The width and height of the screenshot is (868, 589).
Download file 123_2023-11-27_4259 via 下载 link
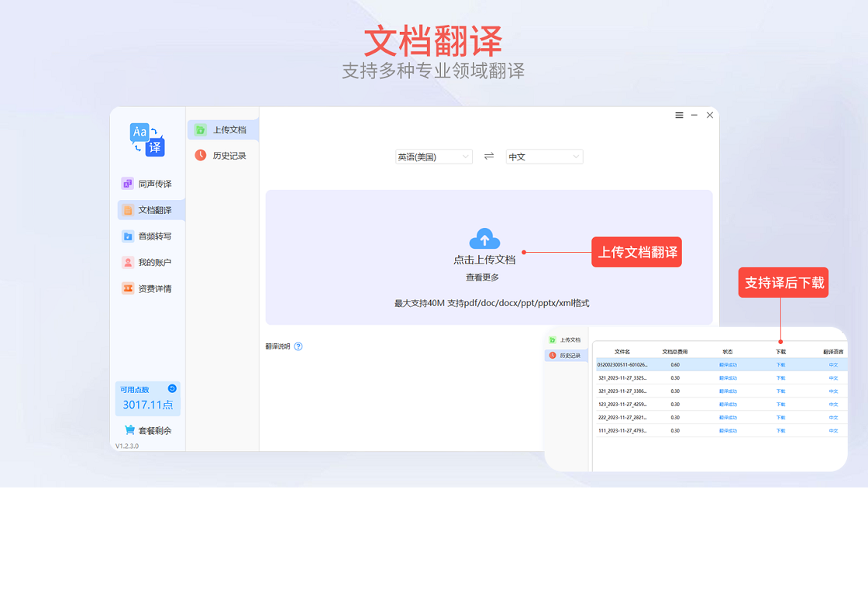tap(780, 404)
